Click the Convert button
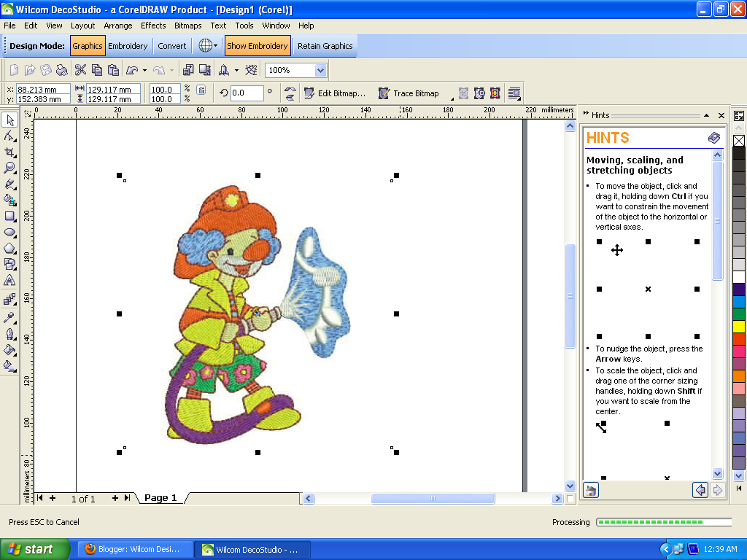Screen dimensions: 747x560 (172, 46)
